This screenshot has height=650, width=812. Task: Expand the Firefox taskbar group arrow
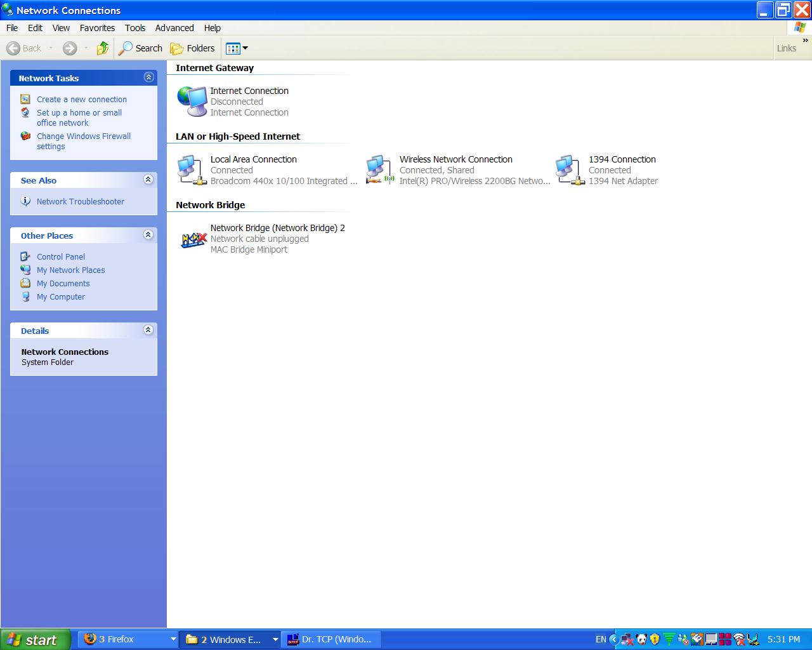coord(173,640)
